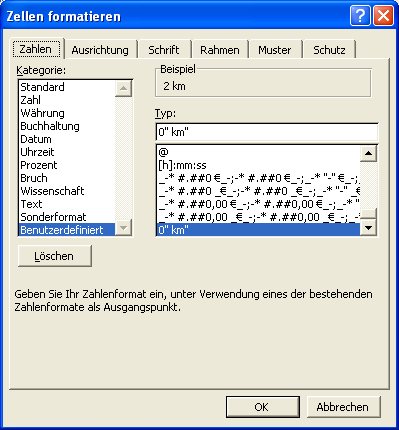Go to the Muster tab
This screenshot has height=430, width=399.
(274, 50)
